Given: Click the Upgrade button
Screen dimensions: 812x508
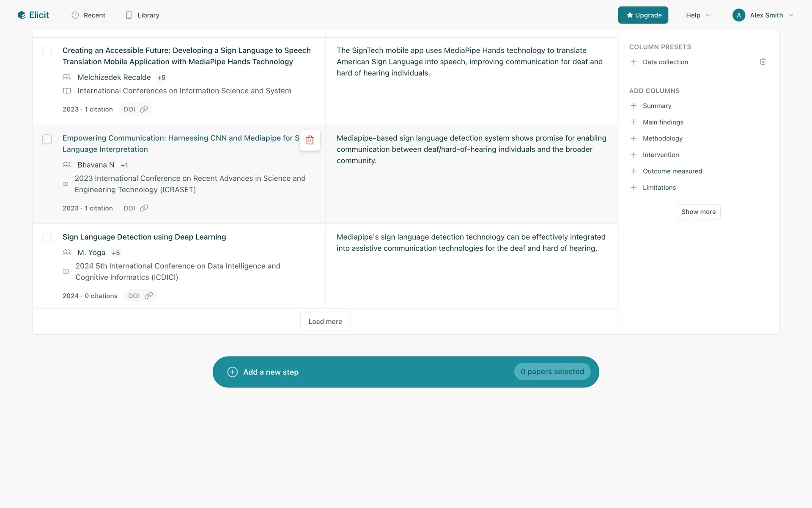Looking at the screenshot, I should pyautogui.click(x=643, y=15).
